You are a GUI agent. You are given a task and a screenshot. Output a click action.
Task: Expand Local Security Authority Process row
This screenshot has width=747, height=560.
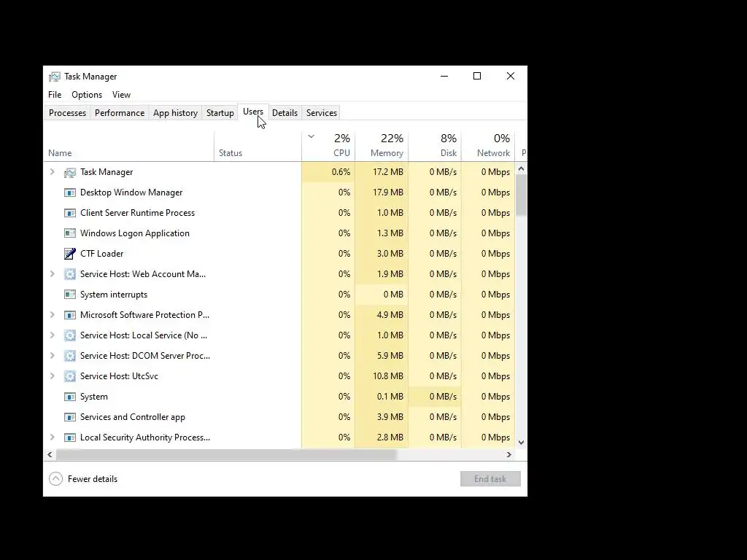53,437
